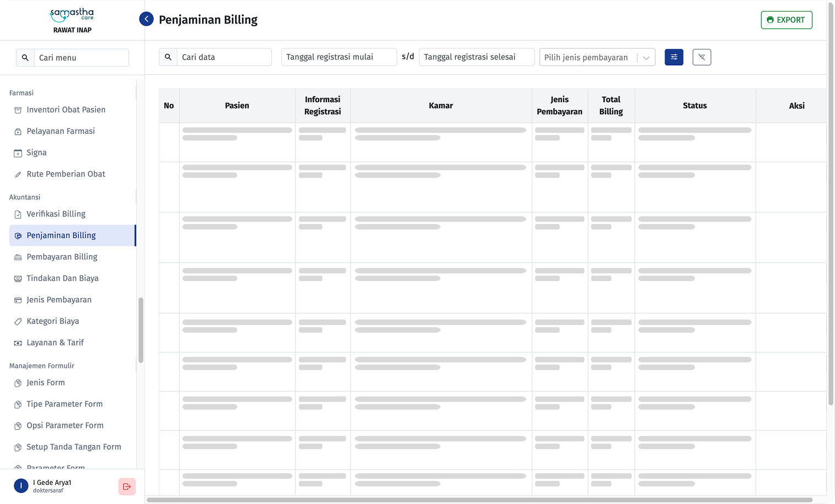835x504 pixels.
Task: Click the red logout icon
Action: click(127, 486)
